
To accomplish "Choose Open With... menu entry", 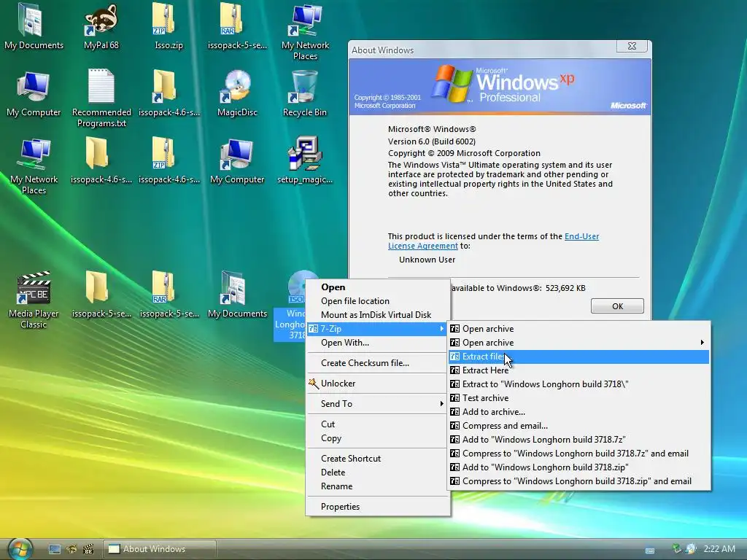I will pos(377,343).
